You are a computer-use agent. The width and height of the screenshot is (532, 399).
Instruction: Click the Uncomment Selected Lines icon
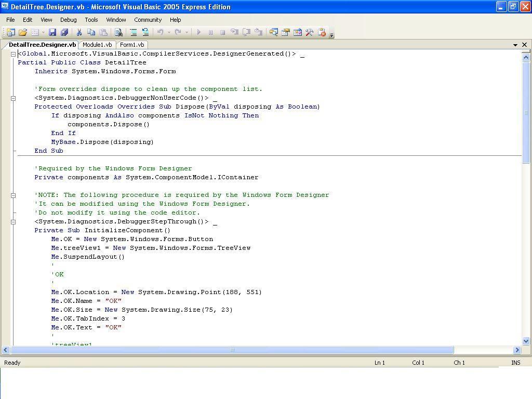click(x=145, y=32)
